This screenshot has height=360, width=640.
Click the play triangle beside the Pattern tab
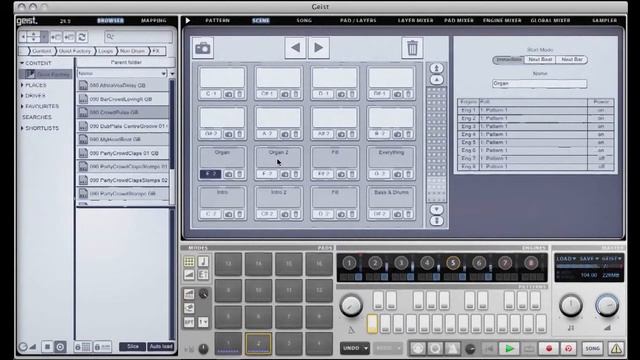tap(188, 20)
